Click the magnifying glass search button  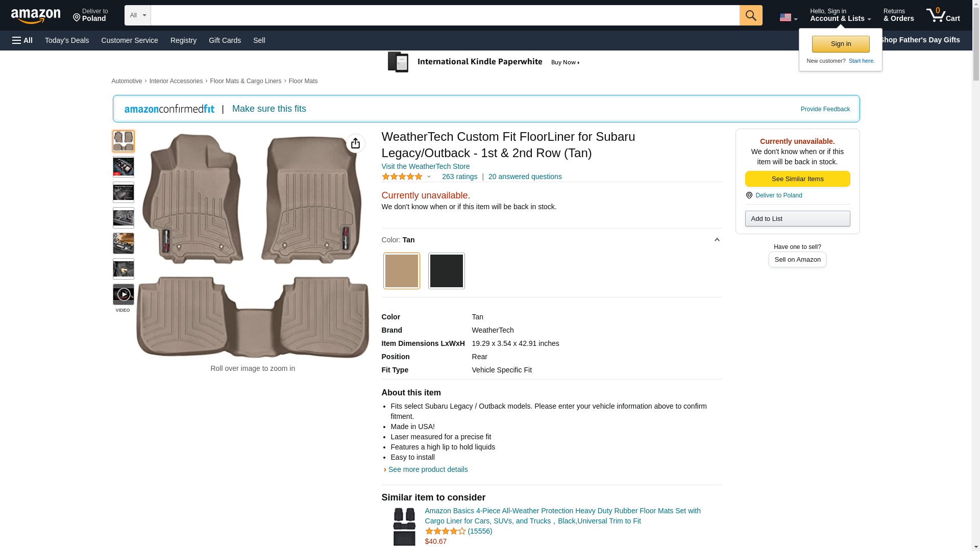(x=750, y=15)
